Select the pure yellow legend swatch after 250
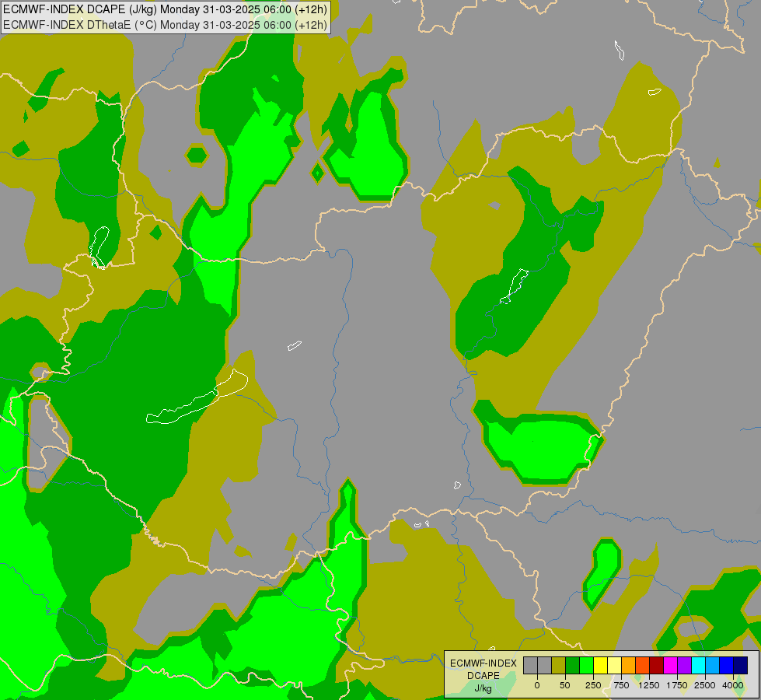This screenshot has height=700, width=761. 601,665
